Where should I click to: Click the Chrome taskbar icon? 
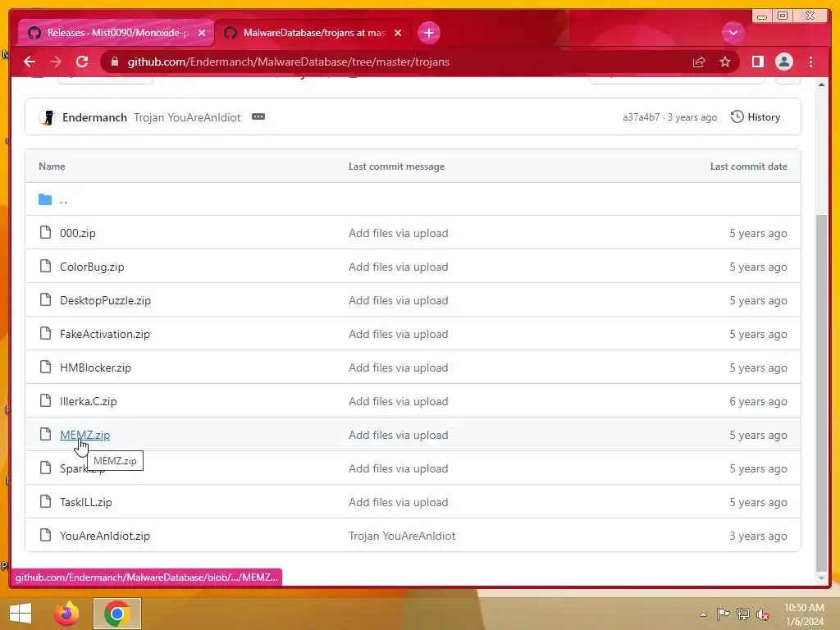click(x=117, y=614)
